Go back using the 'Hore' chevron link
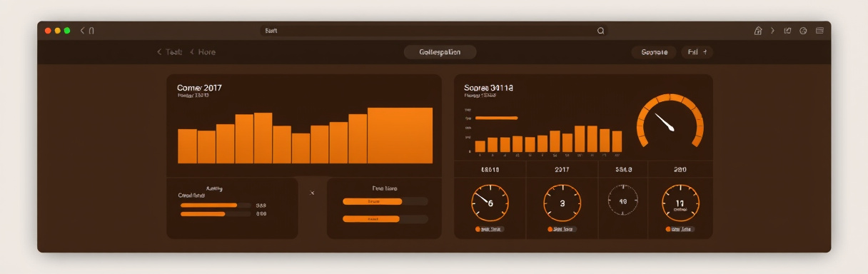The height and width of the screenshot is (274, 868). pos(203,52)
